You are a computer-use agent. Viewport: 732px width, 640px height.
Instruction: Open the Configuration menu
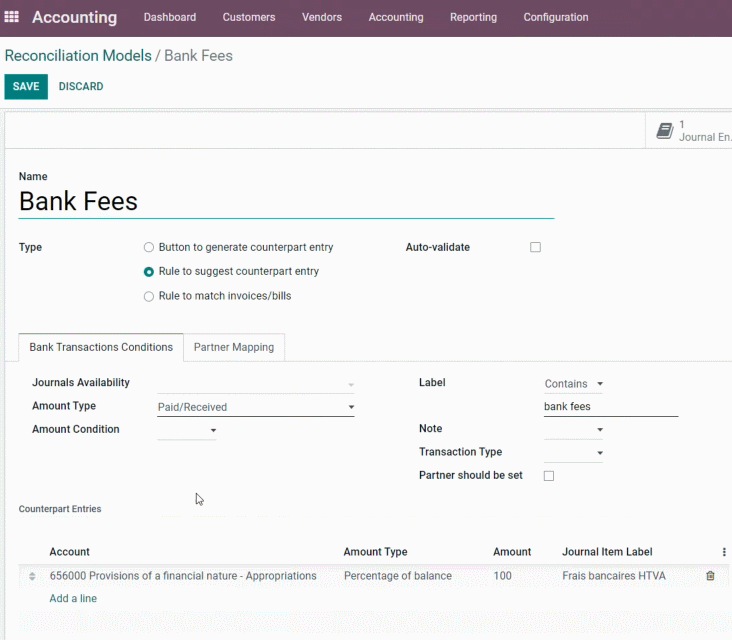pos(556,17)
